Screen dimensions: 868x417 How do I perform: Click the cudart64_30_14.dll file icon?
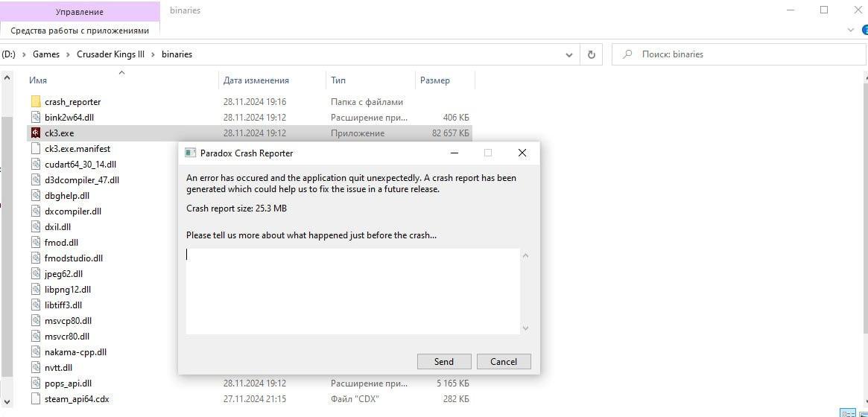point(36,165)
